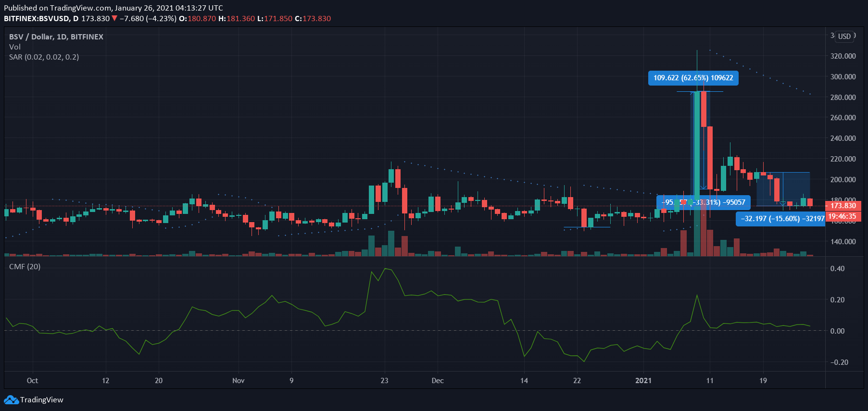Select the CMF (20) indicator label
This screenshot has width=868, height=411.
coord(25,266)
